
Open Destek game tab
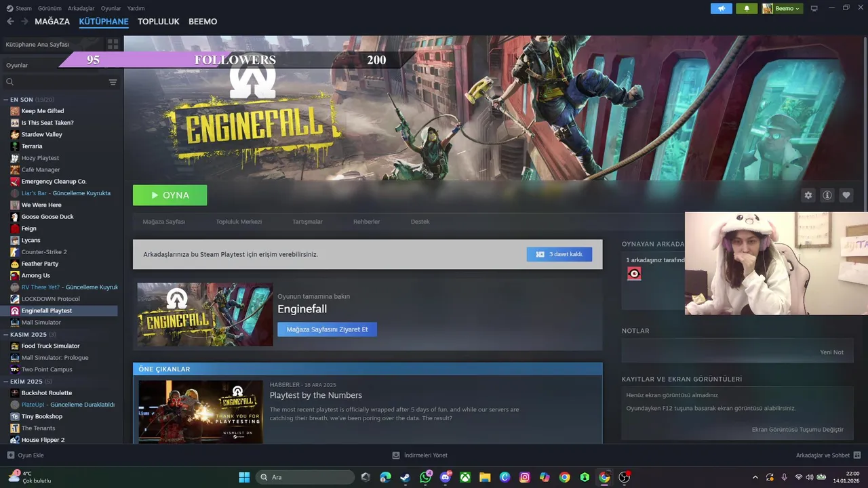[x=420, y=222]
